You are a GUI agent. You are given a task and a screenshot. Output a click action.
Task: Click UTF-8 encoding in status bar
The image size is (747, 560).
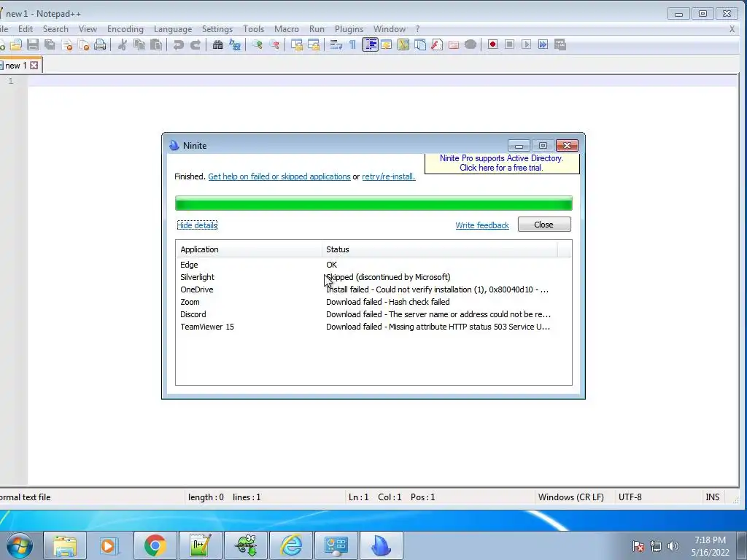[x=630, y=497]
